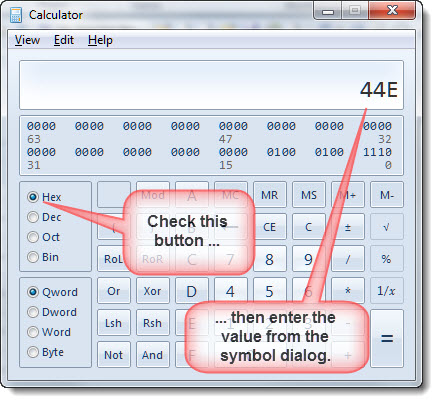
Task: Click the equals = key
Action: coord(387,338)
